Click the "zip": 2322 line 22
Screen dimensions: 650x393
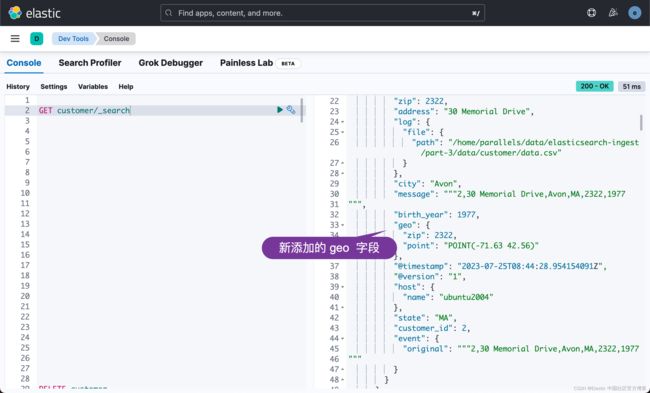420,101
